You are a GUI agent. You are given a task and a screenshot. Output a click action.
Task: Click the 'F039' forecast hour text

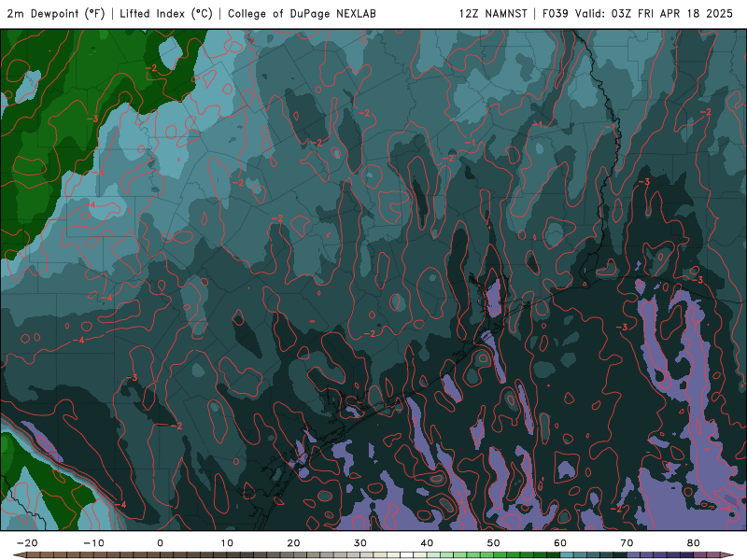(x=556, y=13)
